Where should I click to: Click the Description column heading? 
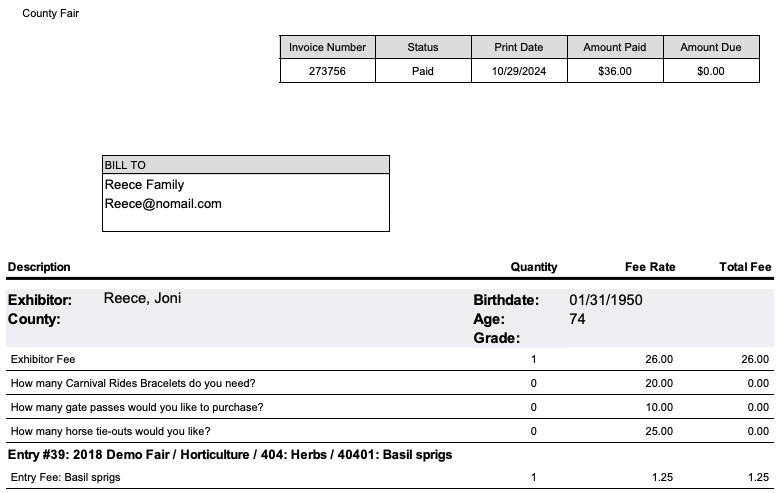tap(39, 267)
